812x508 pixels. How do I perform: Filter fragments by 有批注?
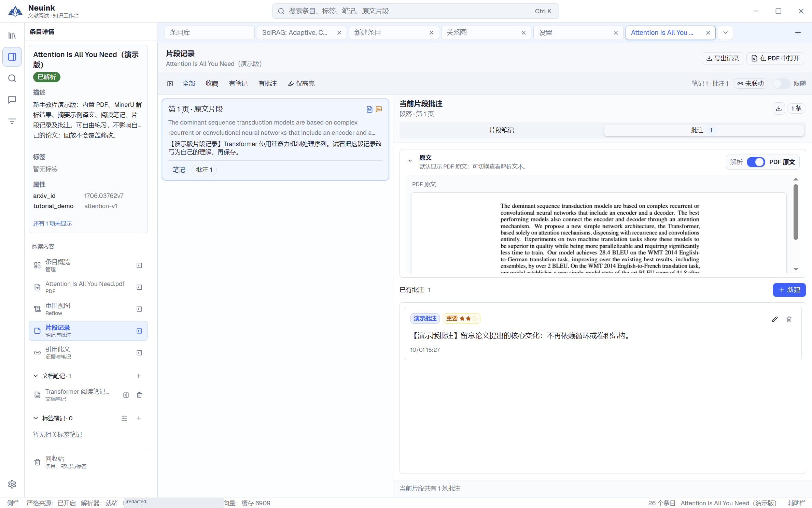(x=268, y=84)
